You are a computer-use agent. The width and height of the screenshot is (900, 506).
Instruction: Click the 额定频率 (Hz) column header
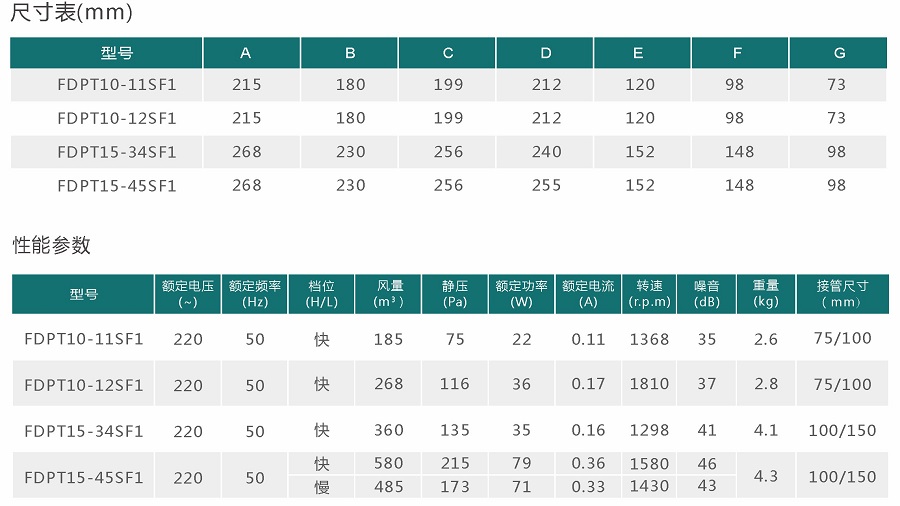(255, 293)
